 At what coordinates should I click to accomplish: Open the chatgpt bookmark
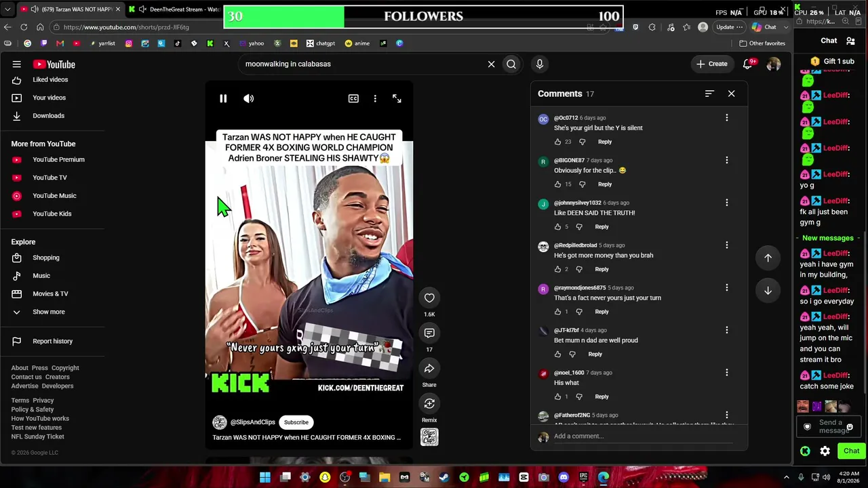point(321,43)
